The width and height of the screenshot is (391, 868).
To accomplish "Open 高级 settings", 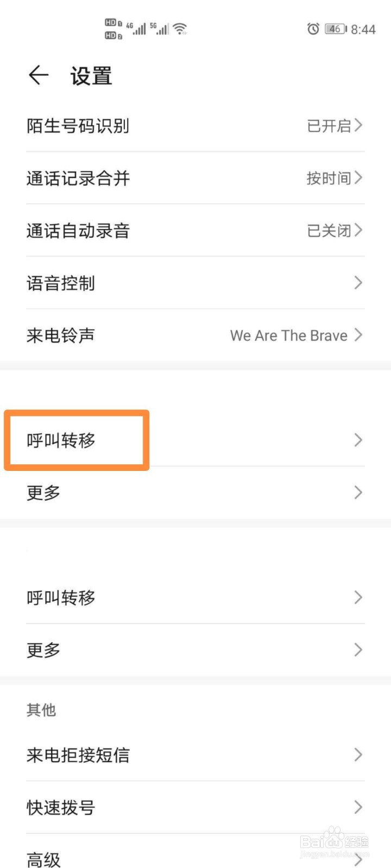I will click(x=43, y=859).
